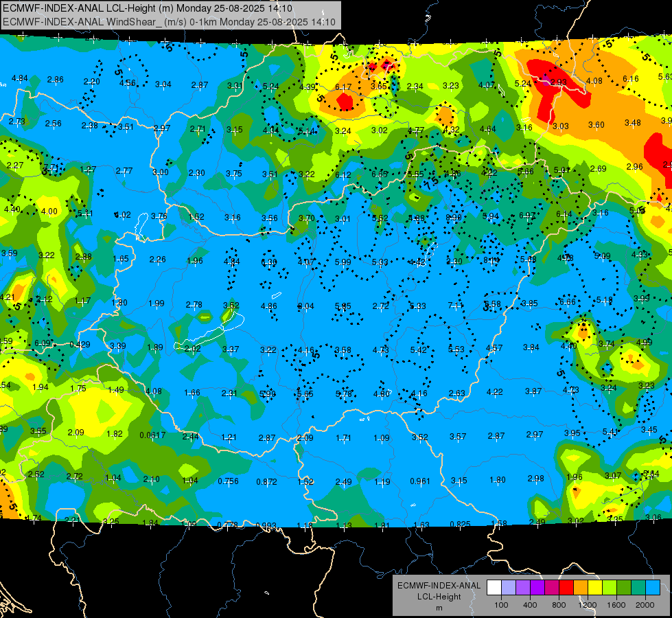Viewport: 672px width, 618px height.
Task: Click the grid value 0.756
Action: point(228,481)
